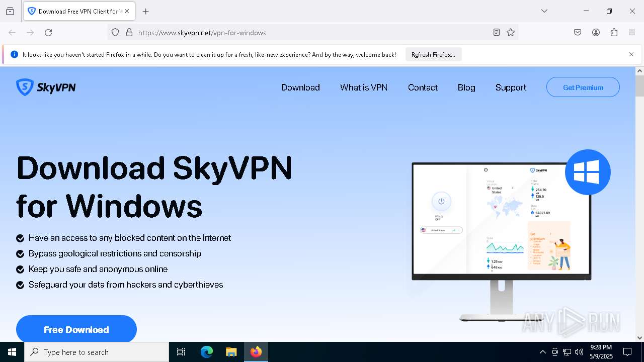Select the skyvpn.net URL address field
The width and height of the screenshot is (644, 362).
312,33
